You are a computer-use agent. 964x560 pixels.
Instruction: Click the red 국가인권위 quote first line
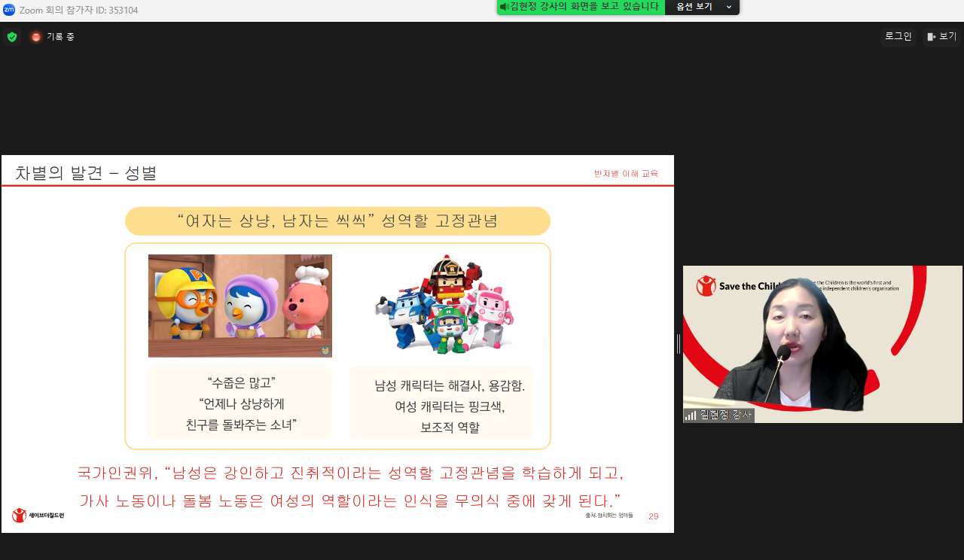351,473
